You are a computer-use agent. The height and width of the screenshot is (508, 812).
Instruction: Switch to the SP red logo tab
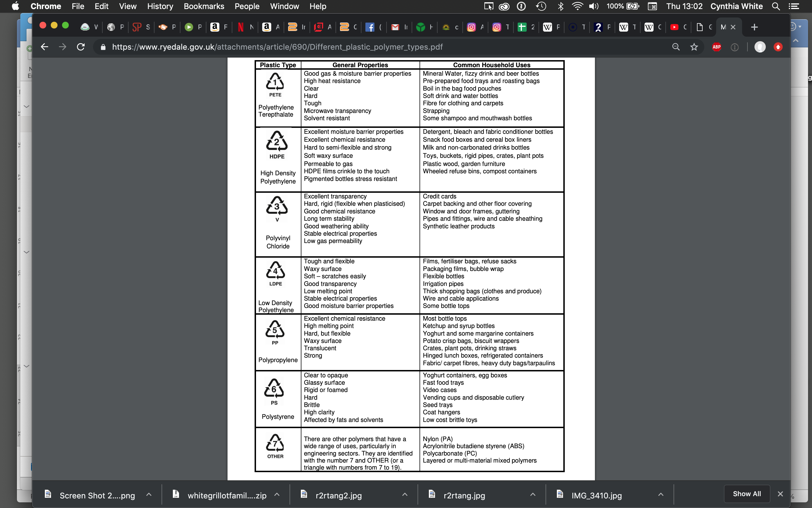(142, 27)
